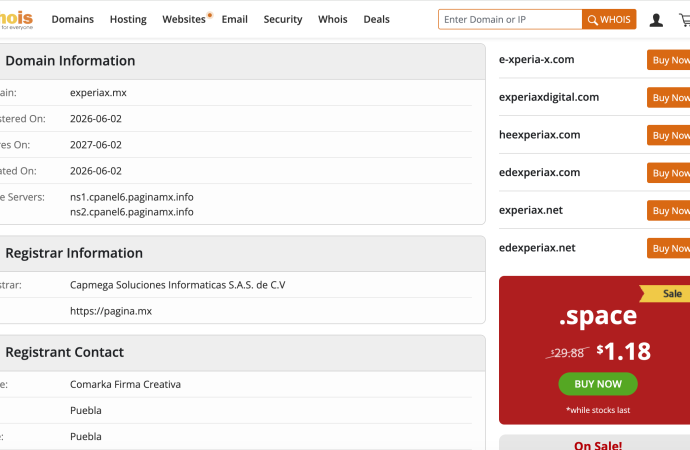Buy Now for edexperiax.com
The image size is (690, 450).
click(x=668, y=173)
